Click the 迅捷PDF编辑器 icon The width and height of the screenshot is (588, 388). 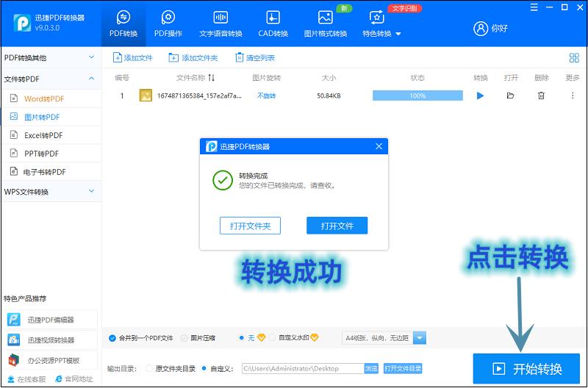coord(14,320)
